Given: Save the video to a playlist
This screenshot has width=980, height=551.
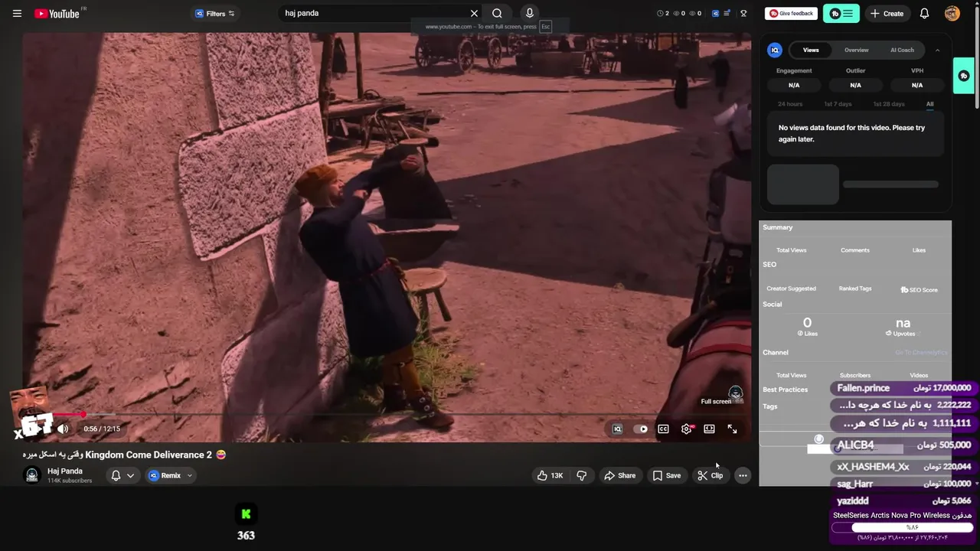Looking at the screenshot, I should click(x=666, y=475).
